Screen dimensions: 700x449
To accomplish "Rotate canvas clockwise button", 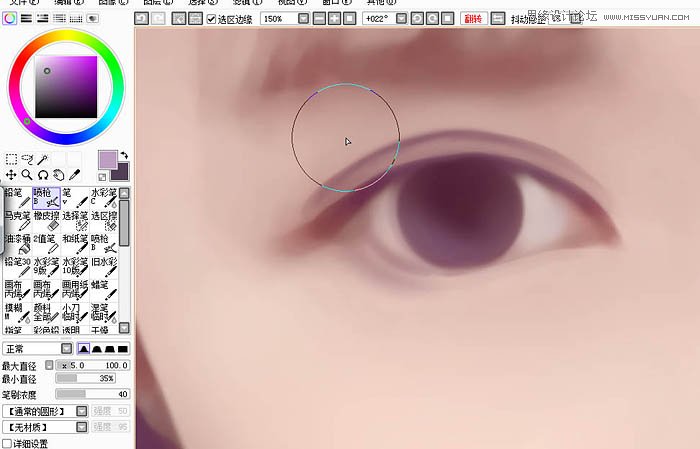I will click(432, 18).
